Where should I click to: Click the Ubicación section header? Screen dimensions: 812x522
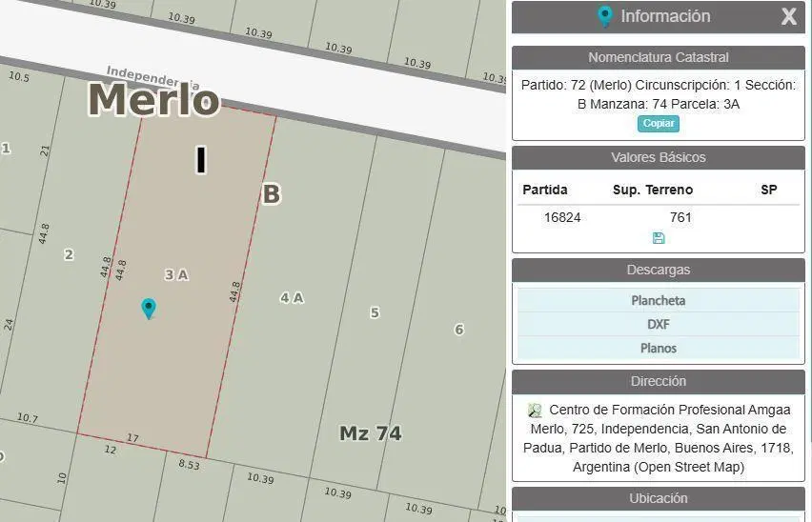pos(659,498)
